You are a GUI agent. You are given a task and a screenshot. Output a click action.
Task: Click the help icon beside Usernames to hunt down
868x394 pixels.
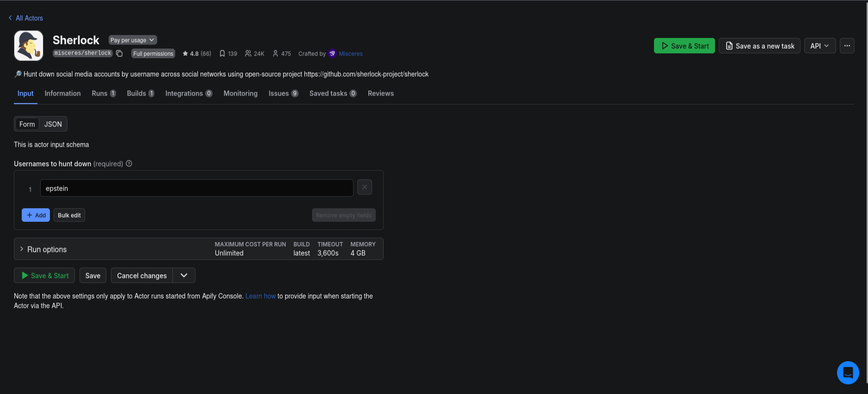(x=129, y=164)
